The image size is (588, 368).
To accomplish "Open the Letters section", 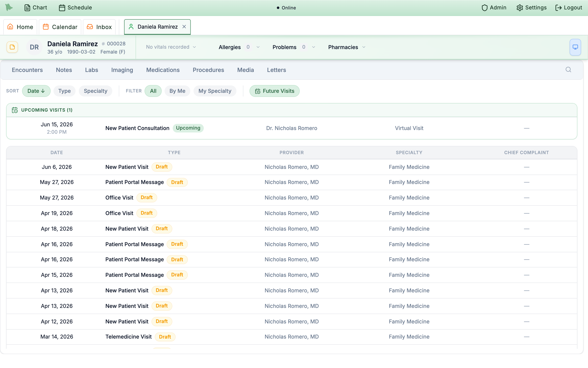I will 276,70.
